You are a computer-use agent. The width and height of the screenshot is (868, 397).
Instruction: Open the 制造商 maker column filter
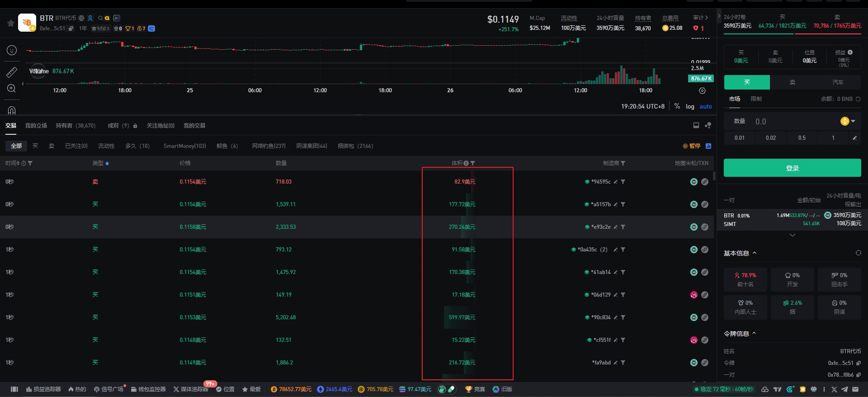[623, 163]
